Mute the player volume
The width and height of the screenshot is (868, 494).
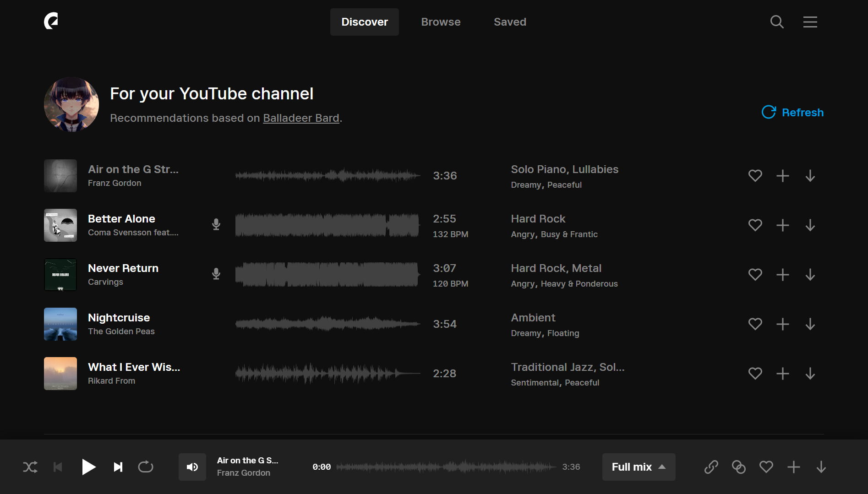(192, 467)
